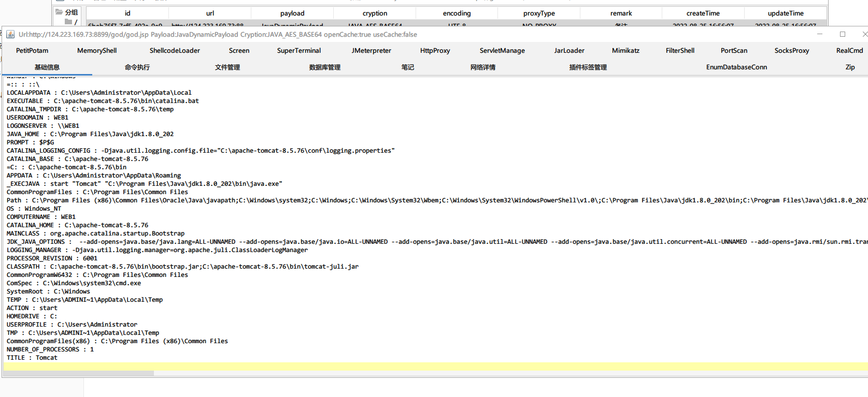Click the CLASSPATH bootstrap.jar line
The image size is (868, 397).
(x=182, y=267)
